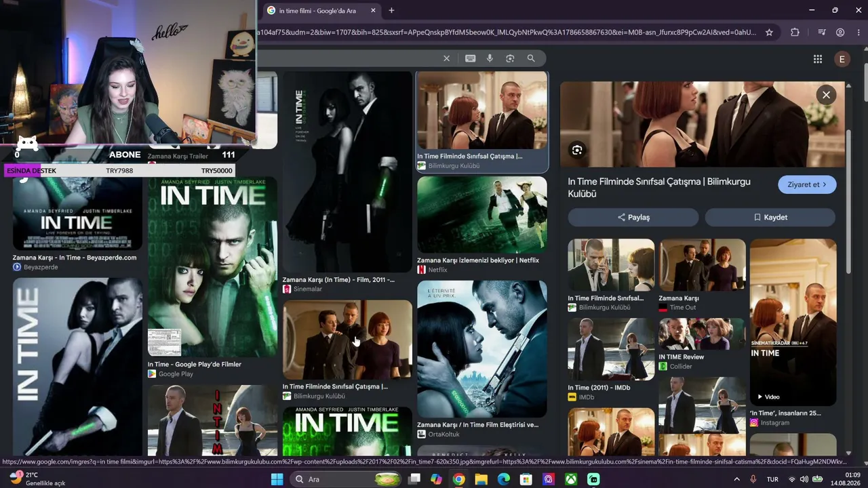Open the Xbox app from the taskbar
The height and width of the screenshot is (488, 868).
tap(571, 479)
